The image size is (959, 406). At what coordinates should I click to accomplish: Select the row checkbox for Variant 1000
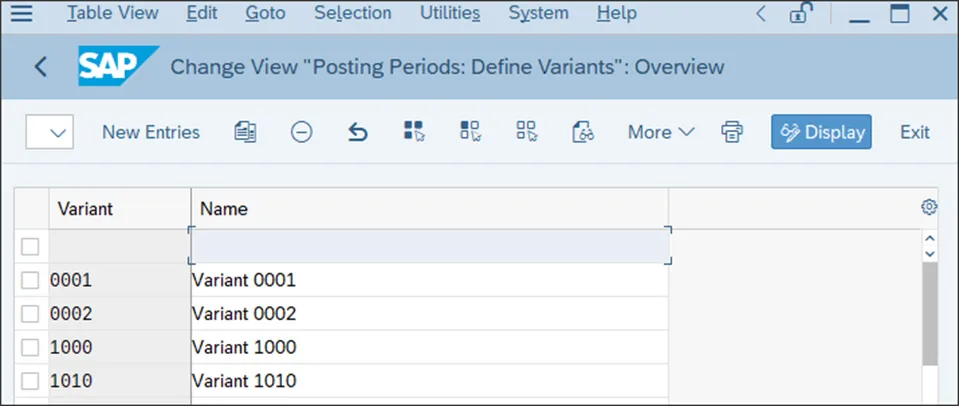tap(31, 347)
